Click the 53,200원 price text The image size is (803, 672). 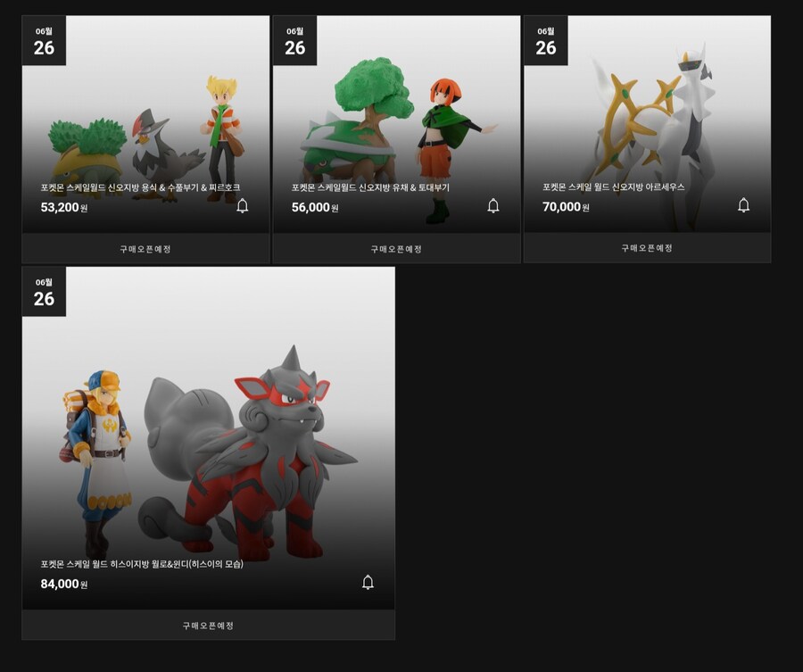pyautogui.click(x=64, y=207)
